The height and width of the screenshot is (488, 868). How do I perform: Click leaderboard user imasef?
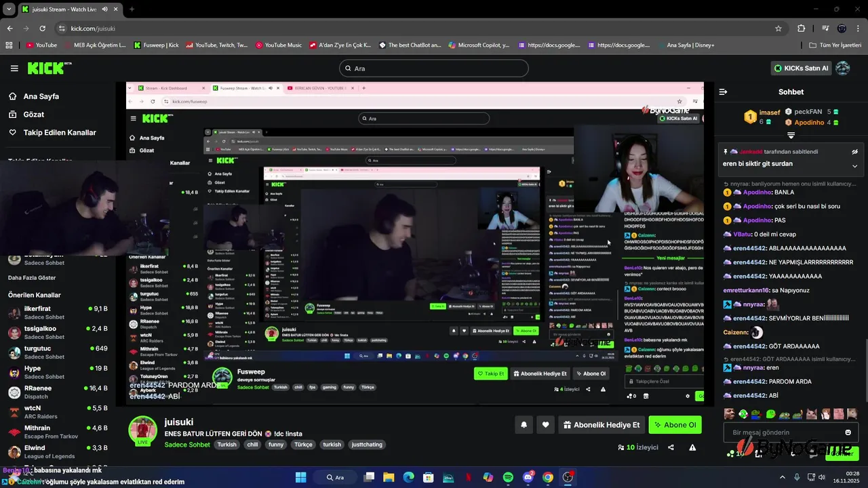[770, 113]
